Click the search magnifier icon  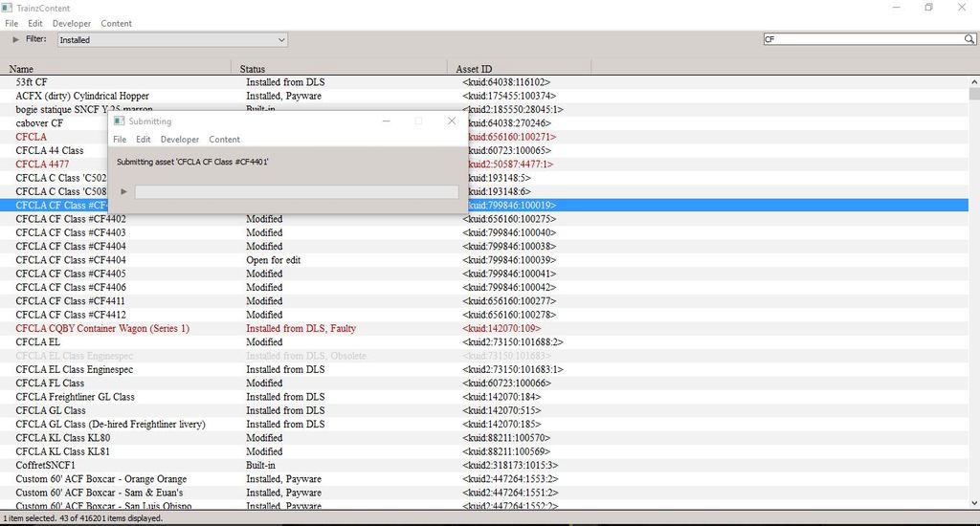(969, 38)
